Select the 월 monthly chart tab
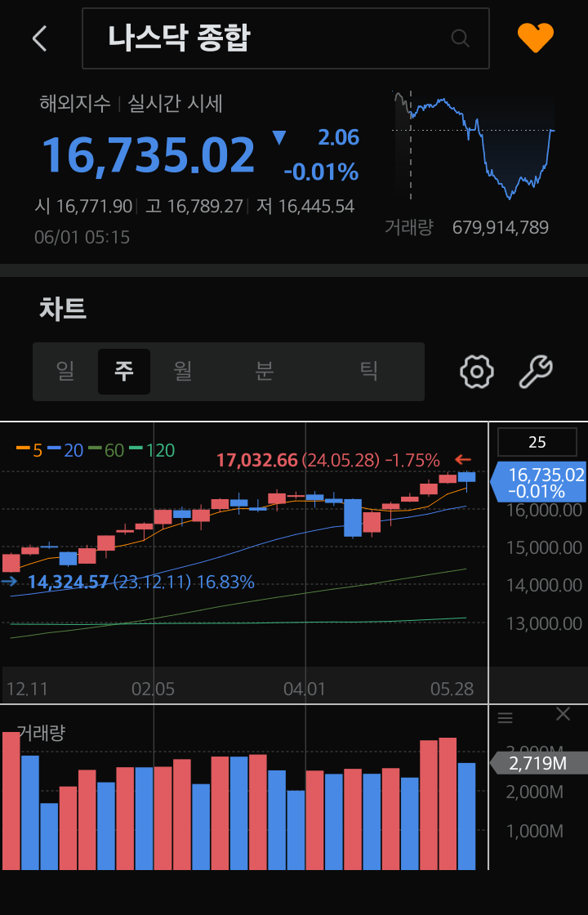This screenshot has width=588, height=915. click(183, 371)
